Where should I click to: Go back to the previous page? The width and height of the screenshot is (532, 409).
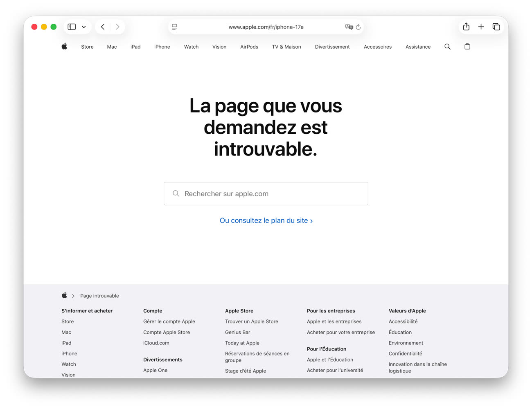(103, 27)
